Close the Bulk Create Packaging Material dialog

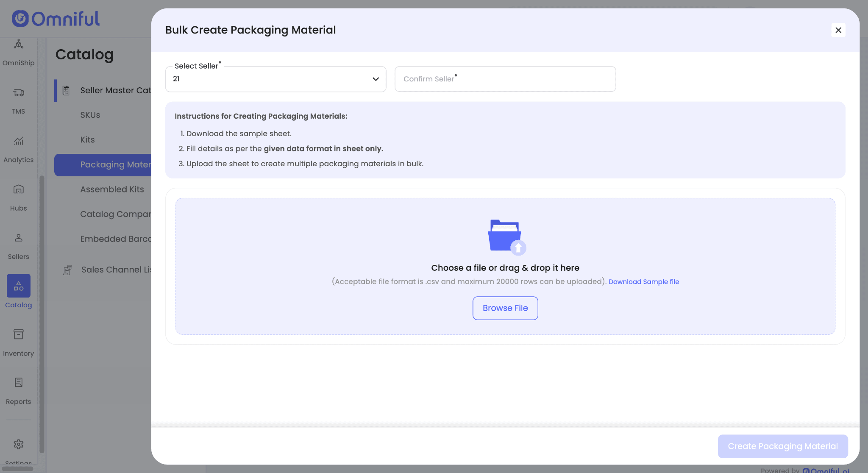click(x=838, y=30)
